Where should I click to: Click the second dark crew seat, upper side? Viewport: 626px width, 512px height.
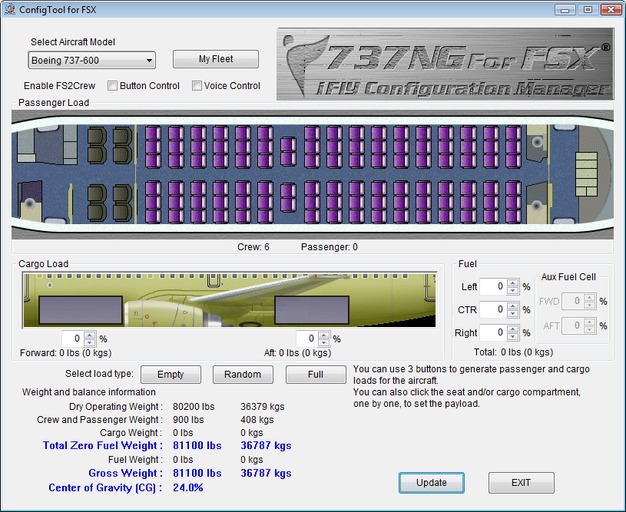[x=122, y=145]
